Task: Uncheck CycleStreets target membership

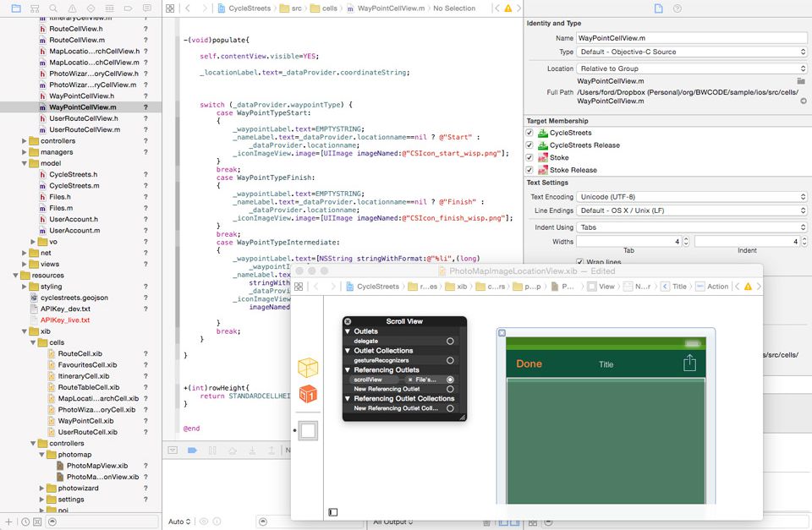Action: click(529, 131)
